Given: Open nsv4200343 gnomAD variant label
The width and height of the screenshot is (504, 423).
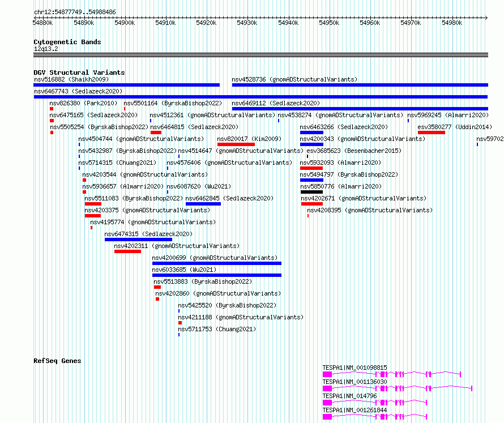Looking at the screenshot, I should coord(362,139).
